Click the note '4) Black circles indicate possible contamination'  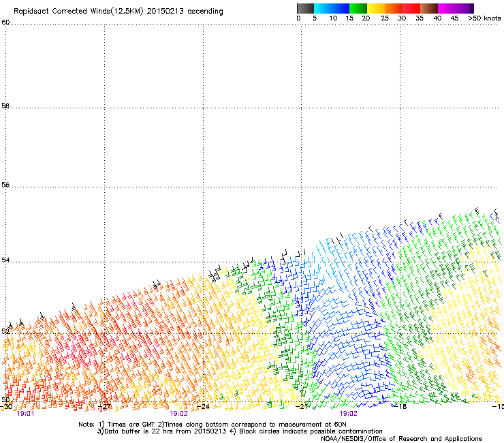306,431
